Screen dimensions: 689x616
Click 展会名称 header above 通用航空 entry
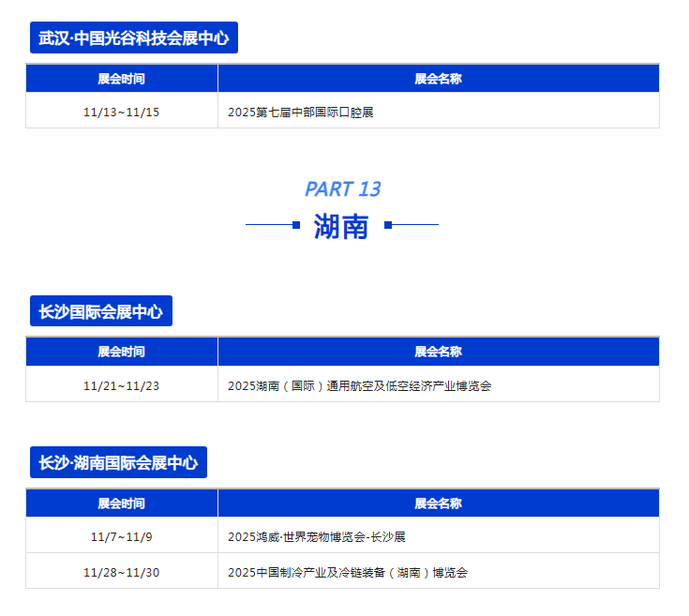click(x=439, y=352)
